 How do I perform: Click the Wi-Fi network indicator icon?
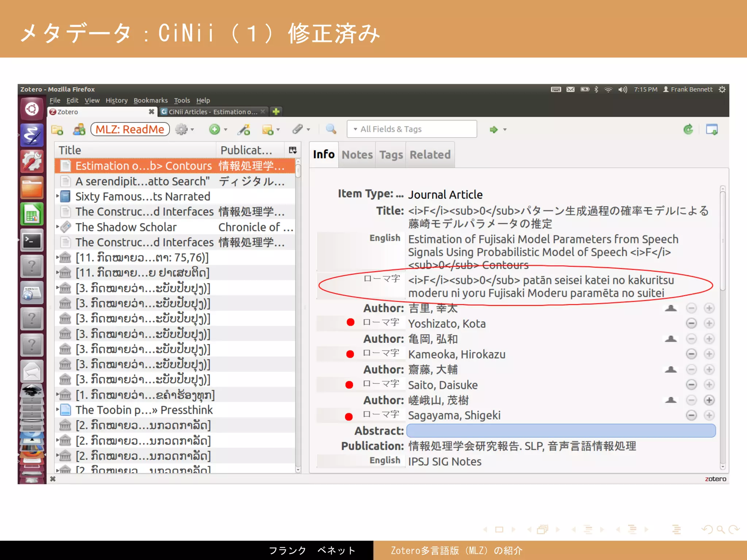pyautogui.click(x=608, y=89)
